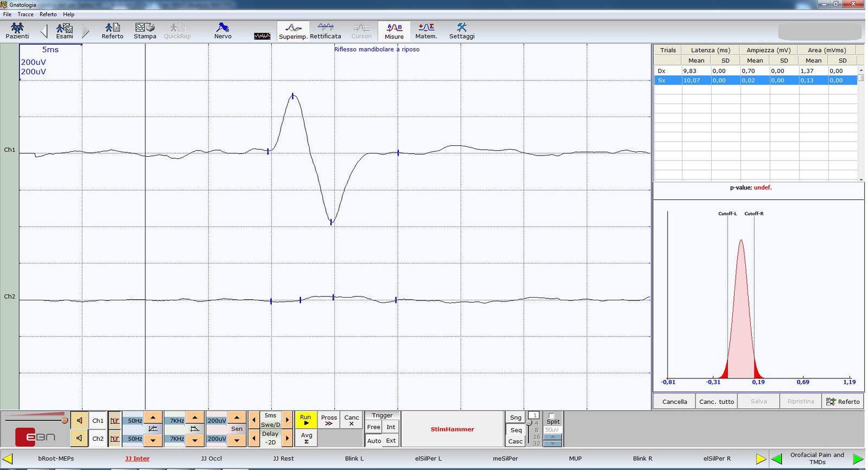This screenshot has width=868, height=470.
Task: Open Settaggi settings
Action: click(x=462, y=30)
